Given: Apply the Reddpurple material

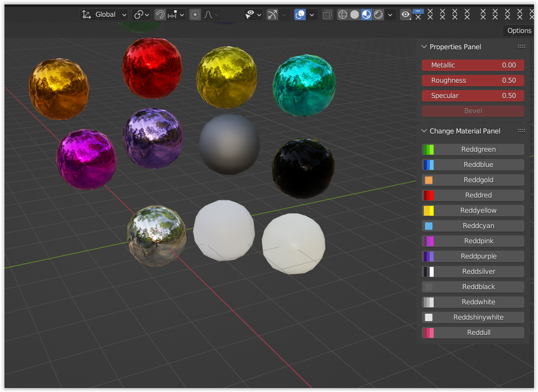Looking at the screenshot, I should pos(473,257).
